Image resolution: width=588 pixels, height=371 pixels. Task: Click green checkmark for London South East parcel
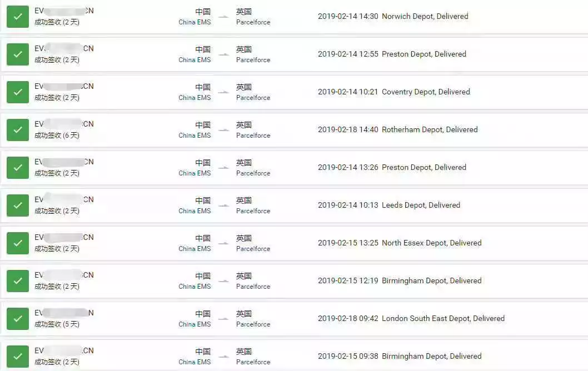18,319
